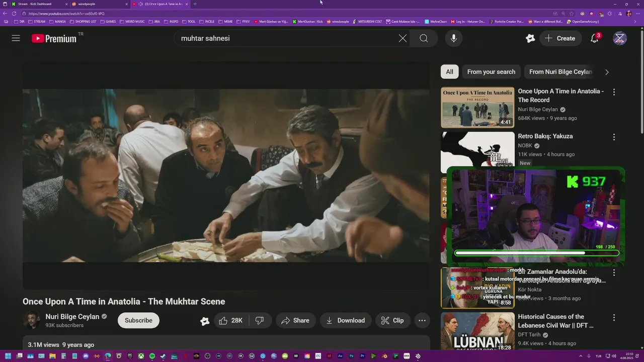Viewport: 644px width, 362px height.
Task: Open the 'Retro Bakış: Yakuza' video title
Action: [545, 136]
